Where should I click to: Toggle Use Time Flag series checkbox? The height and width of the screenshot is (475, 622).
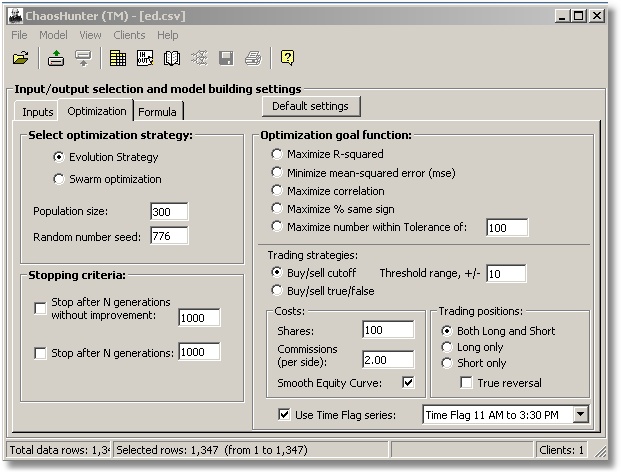point(284,415)
